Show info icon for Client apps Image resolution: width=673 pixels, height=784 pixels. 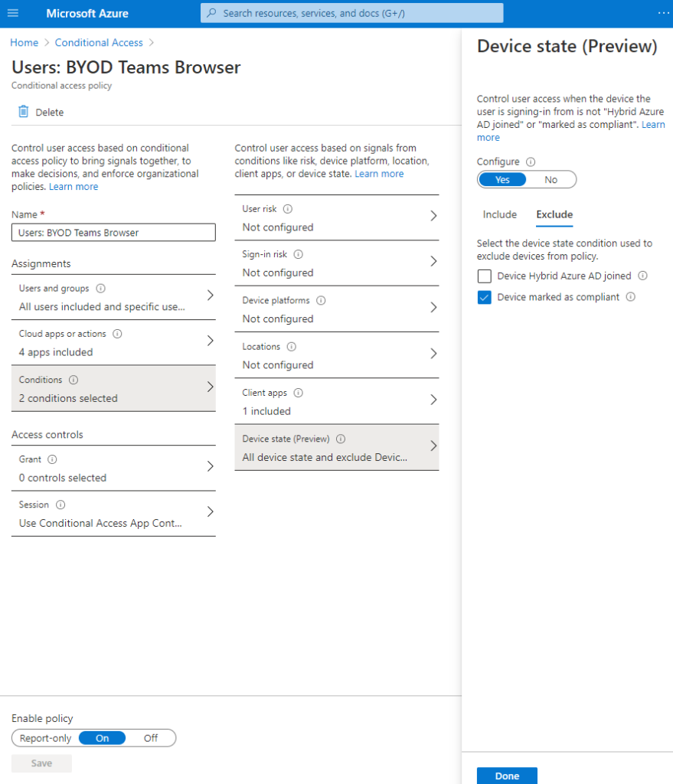pos(299,393)
